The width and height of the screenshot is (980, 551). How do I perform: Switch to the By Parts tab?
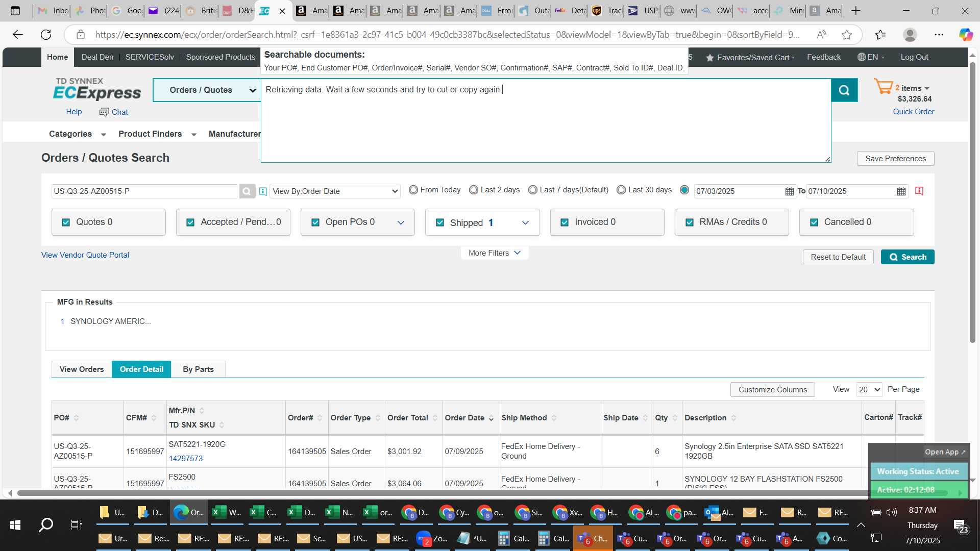[198, 369]
